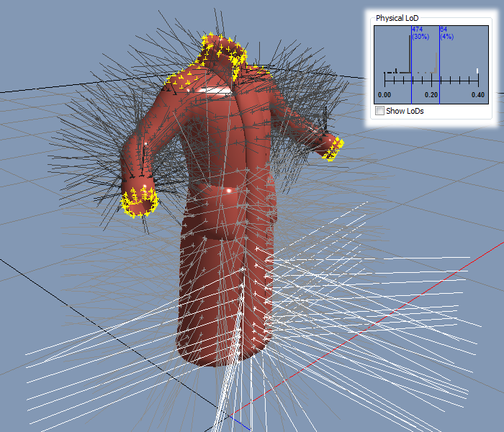Image resolution: width=504 pixels, height=432 pixels.
Task: Select the 474 (30%) LoD marker line
Action: [411, 65]
